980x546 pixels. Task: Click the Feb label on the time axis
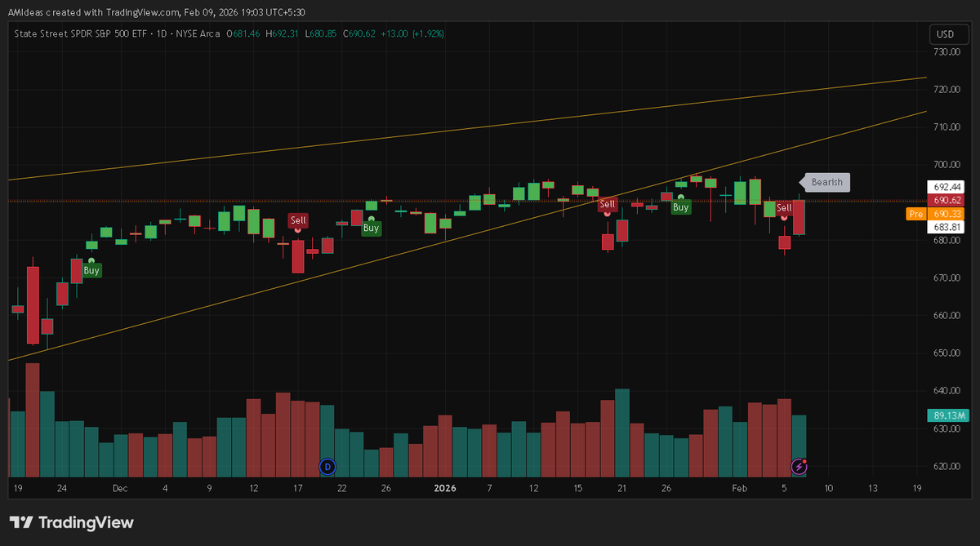pos(740,489)
